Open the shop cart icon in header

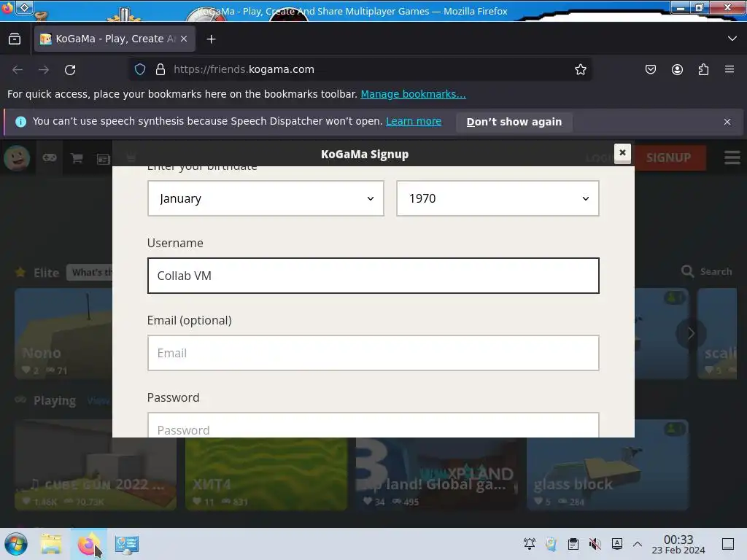(77, 158)
